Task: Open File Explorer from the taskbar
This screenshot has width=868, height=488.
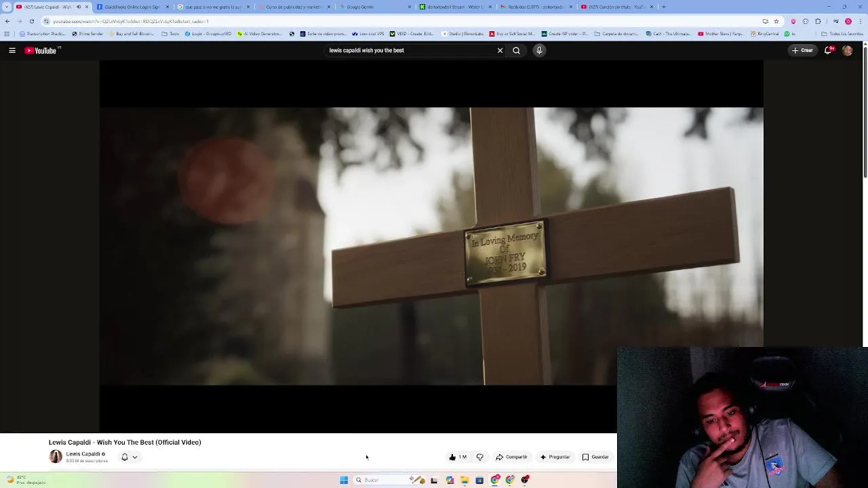Action: click(465, 480)
